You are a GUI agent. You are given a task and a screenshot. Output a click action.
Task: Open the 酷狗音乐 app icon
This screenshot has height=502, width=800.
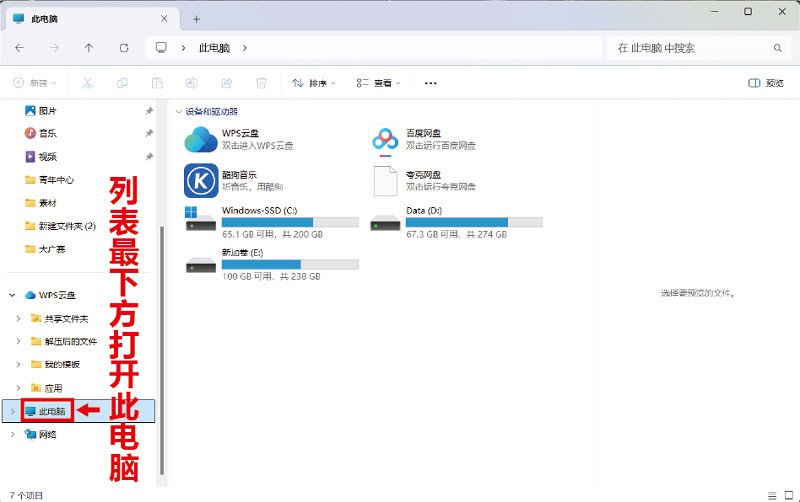pos(200,181)
